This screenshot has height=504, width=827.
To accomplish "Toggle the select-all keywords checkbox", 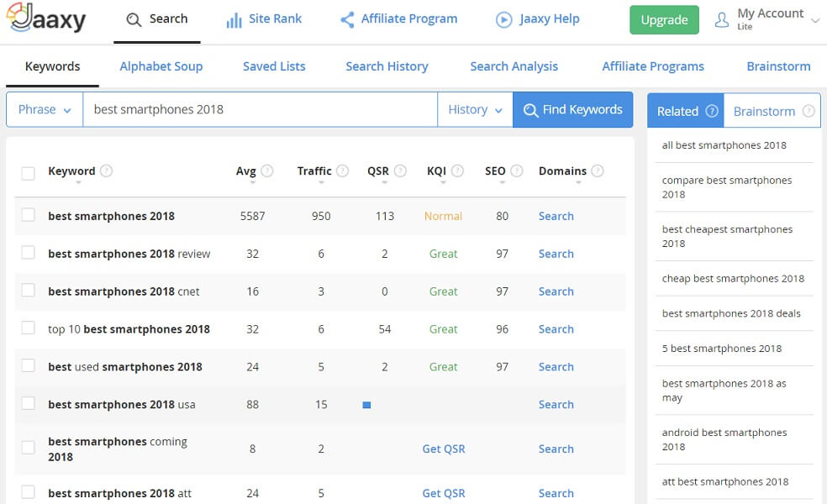I will tap(28, 173).
